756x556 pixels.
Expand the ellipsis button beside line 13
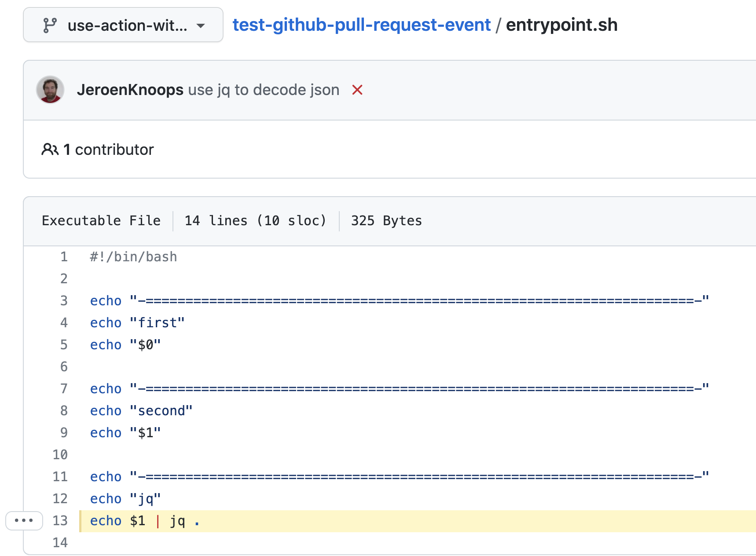[x=24, y=521]
